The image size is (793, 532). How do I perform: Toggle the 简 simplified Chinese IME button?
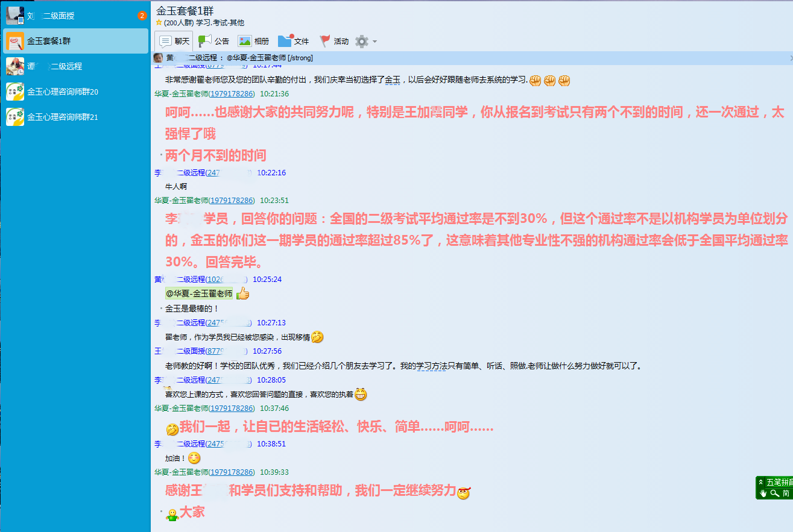(x=786, y=493)
